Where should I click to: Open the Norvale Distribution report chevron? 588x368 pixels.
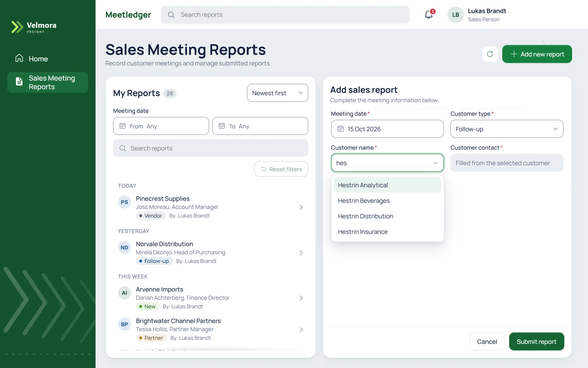(301, 253)
